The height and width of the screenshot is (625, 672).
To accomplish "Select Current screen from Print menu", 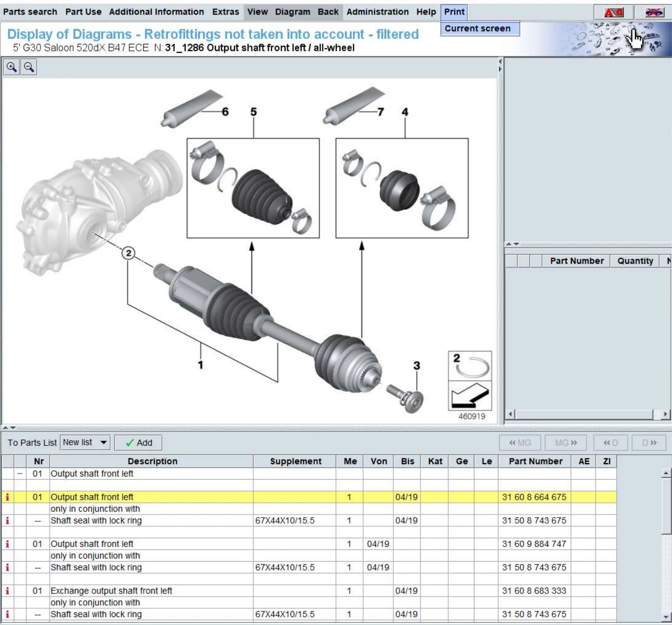I will (x=480, y=28).
